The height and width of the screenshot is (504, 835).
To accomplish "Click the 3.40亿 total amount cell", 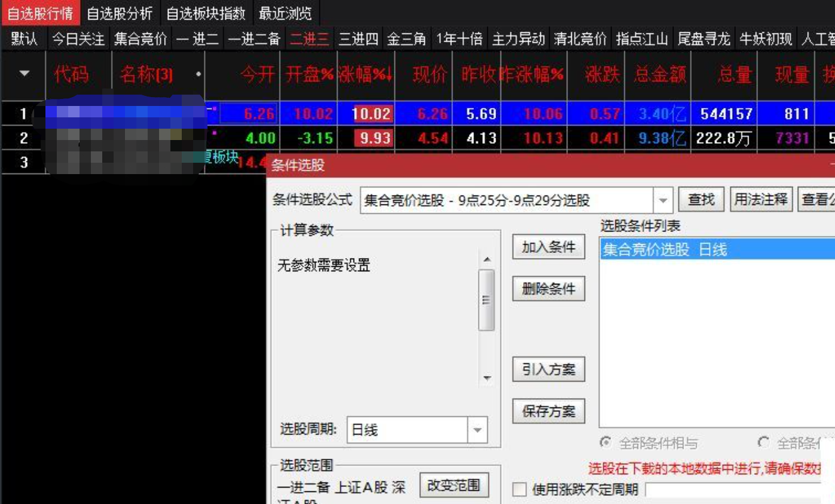I will click(662, 114).
